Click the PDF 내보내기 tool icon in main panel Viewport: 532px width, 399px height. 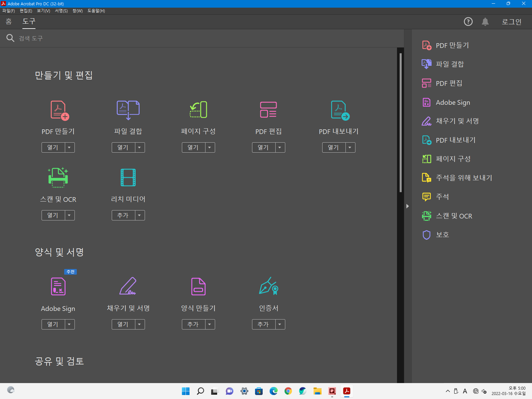340,110
